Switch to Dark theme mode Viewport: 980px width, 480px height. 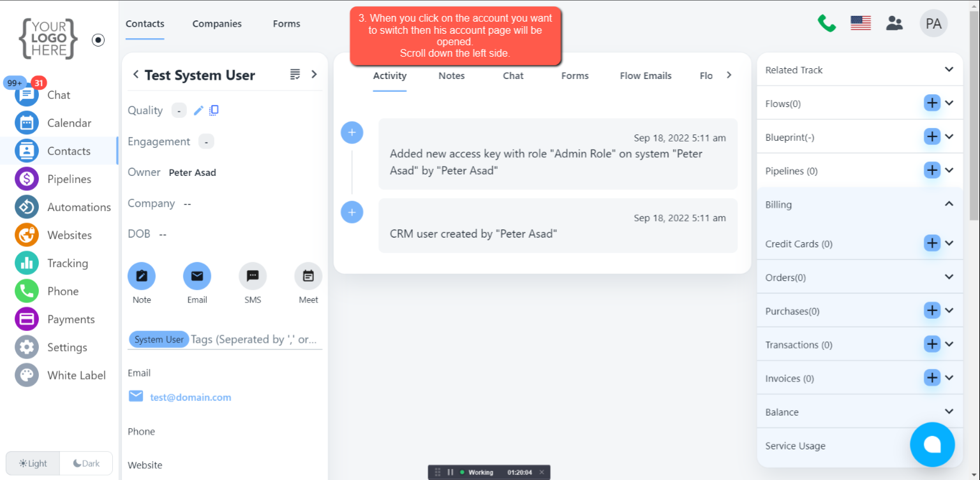[x=86, y=463]
